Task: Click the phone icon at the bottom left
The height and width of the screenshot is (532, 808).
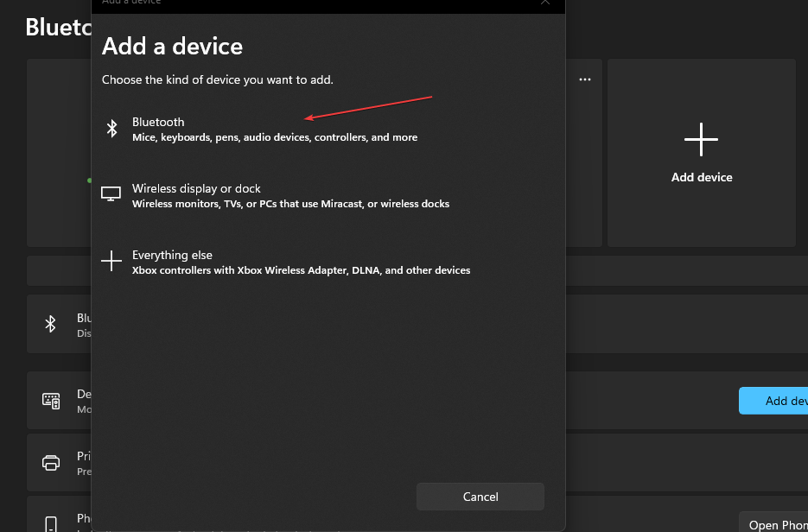Action: pos(51,523)
